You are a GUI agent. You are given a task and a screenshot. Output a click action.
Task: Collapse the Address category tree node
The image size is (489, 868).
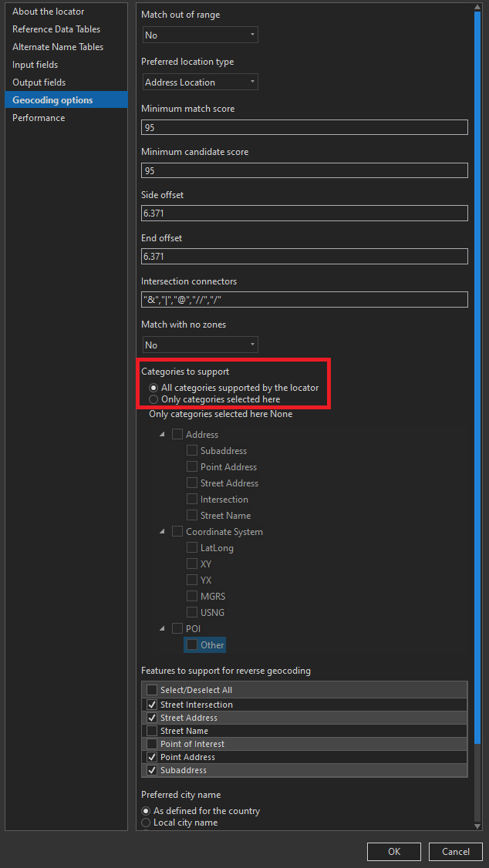click(162, 435)
